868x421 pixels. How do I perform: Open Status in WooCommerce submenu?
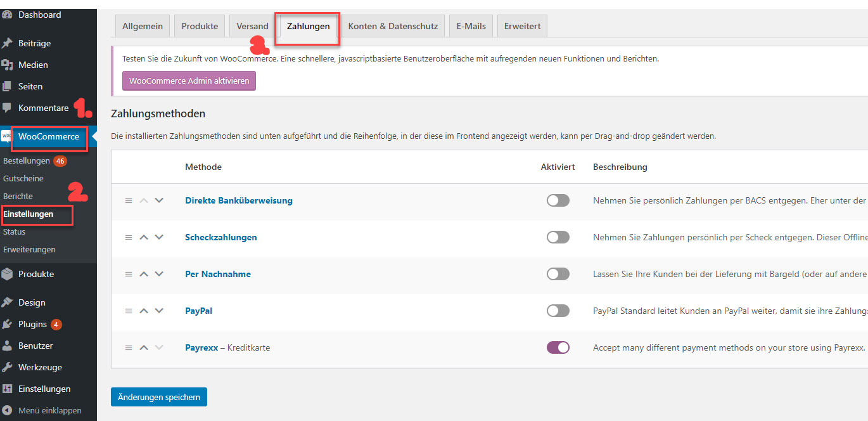(x=14, y=231)
